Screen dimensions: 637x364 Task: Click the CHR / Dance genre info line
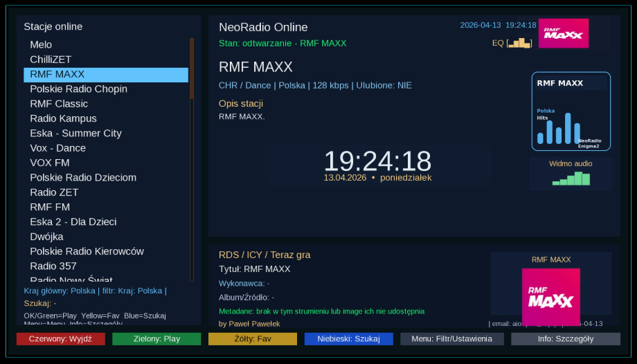315,86
